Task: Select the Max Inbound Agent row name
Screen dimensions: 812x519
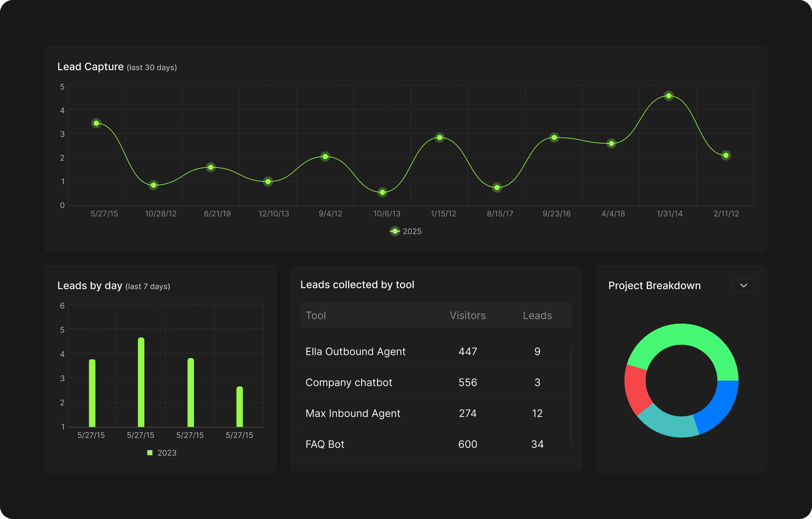Action: (x=353, y=413)
